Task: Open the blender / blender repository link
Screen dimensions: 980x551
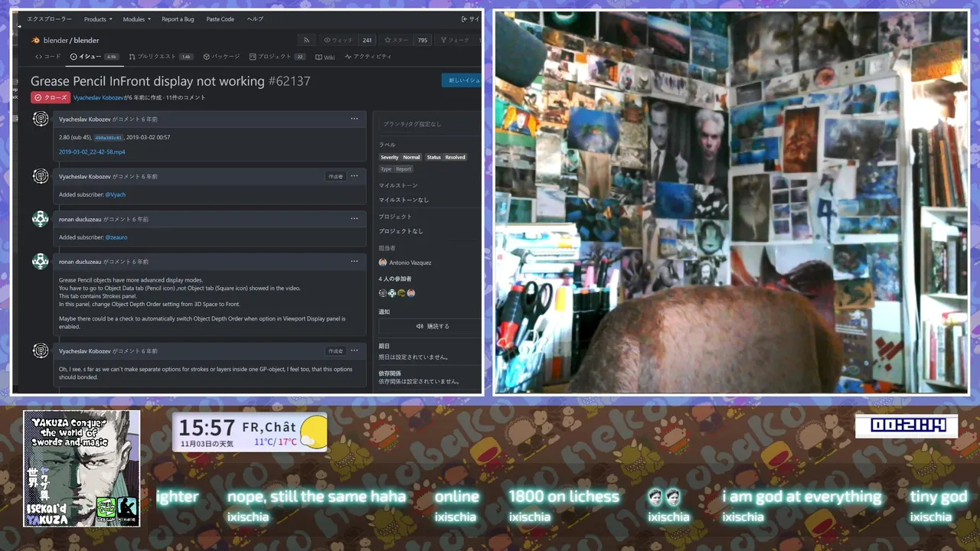Action: pos(71,40)
